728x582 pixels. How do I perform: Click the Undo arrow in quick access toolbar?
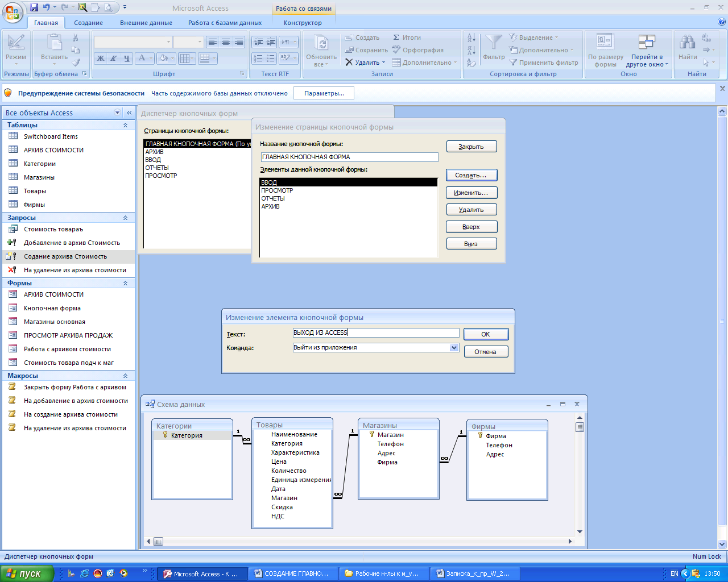(x=47, y=7)
